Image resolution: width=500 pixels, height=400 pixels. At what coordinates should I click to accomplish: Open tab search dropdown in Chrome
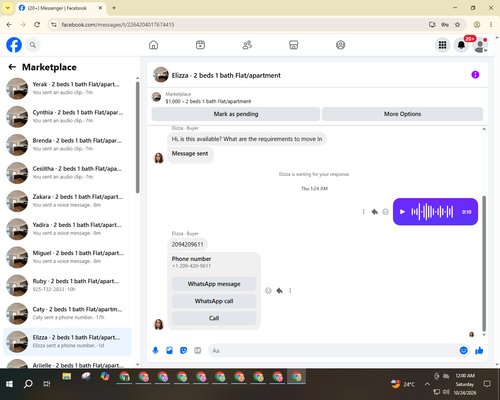[8, 8]
